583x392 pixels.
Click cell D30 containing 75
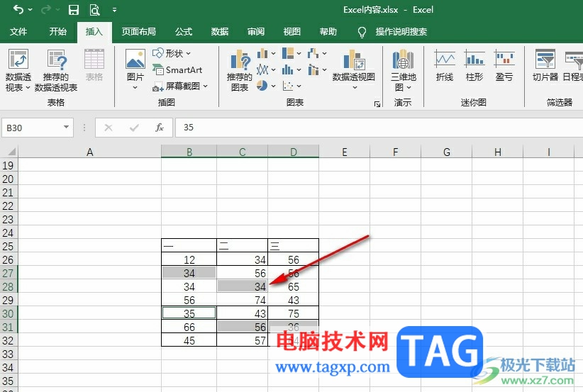coord(293,313)
